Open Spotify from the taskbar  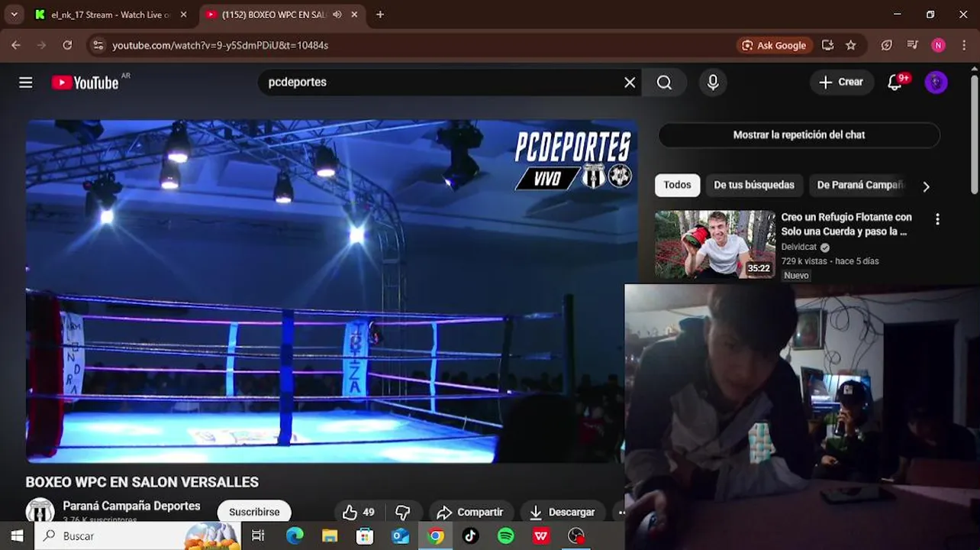(x=506, y=535)
